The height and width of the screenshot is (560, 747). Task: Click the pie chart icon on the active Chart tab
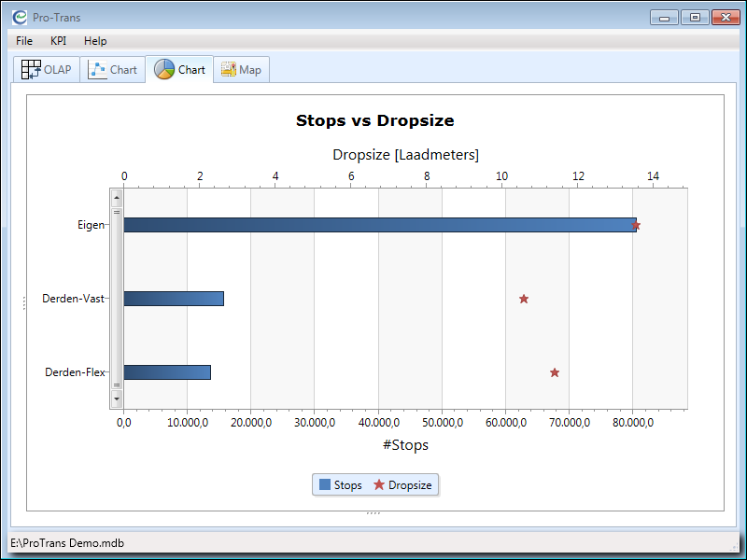click(164, 70)
